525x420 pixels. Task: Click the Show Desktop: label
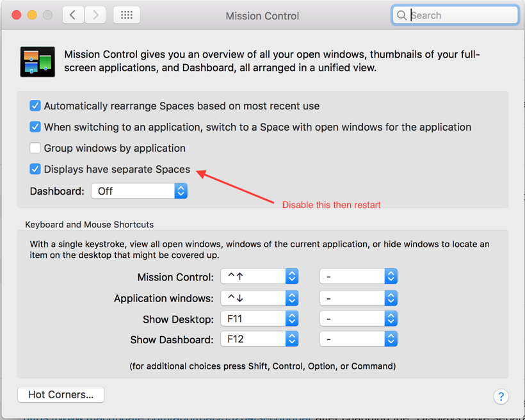pyautogui.click(x=178, y=319)
